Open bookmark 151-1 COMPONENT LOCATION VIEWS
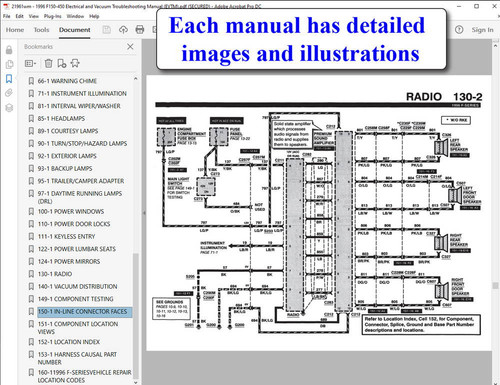500x385 pixels. tap(78, 328)
